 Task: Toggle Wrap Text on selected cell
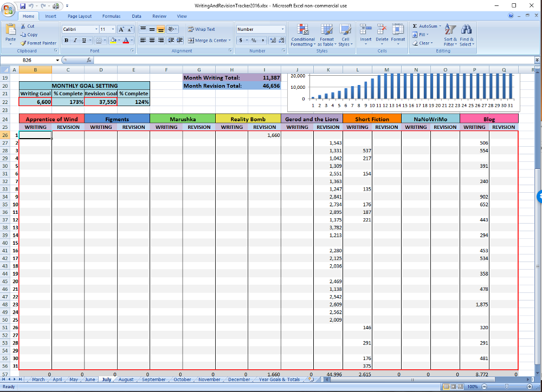click(x=202, y=29)
